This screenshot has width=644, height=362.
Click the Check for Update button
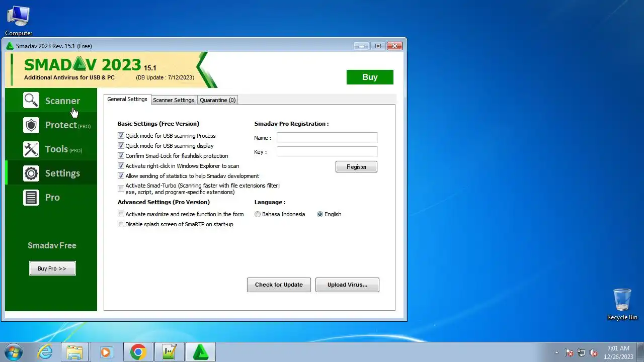point(279,285)
